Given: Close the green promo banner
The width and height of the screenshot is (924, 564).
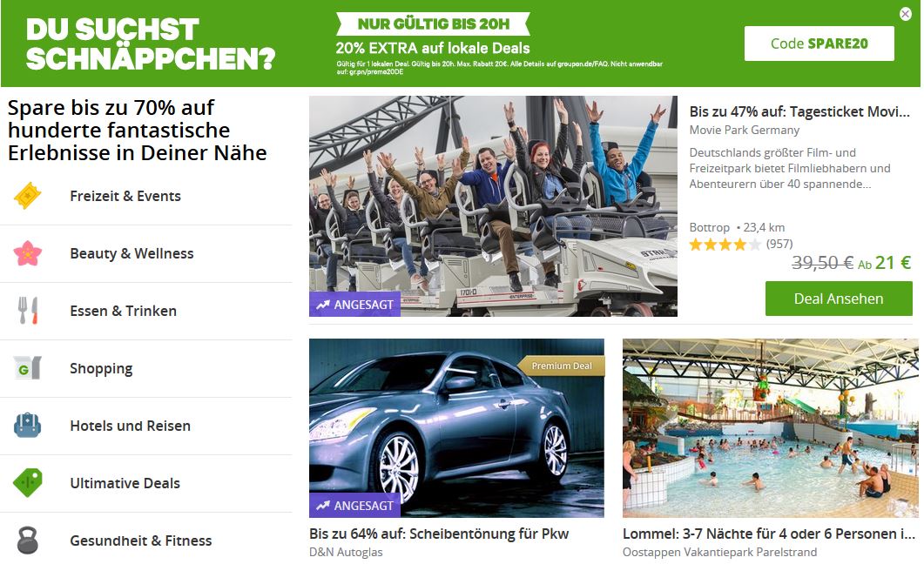Looking at the screenshot, I should [906, 14].
